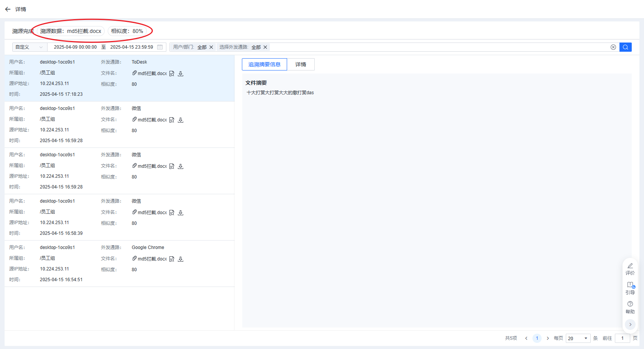
Task: Download the file in the Google Chrome record
Action: point(181,259)
